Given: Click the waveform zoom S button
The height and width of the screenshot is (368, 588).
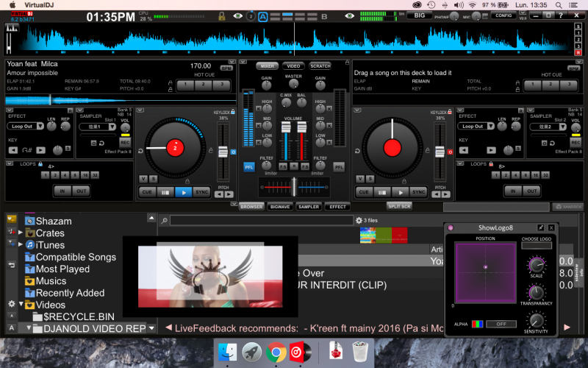Looking at the screenshot, I should 578,26.
